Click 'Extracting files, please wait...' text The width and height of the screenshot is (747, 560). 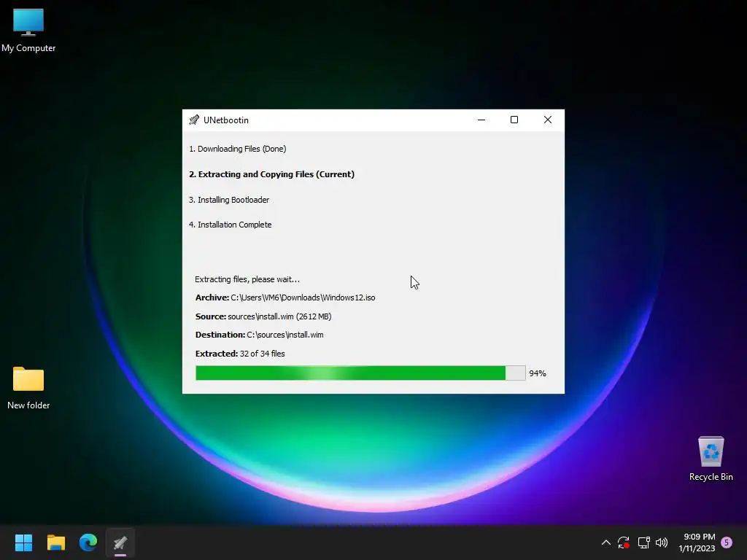(x=247, y=279)
